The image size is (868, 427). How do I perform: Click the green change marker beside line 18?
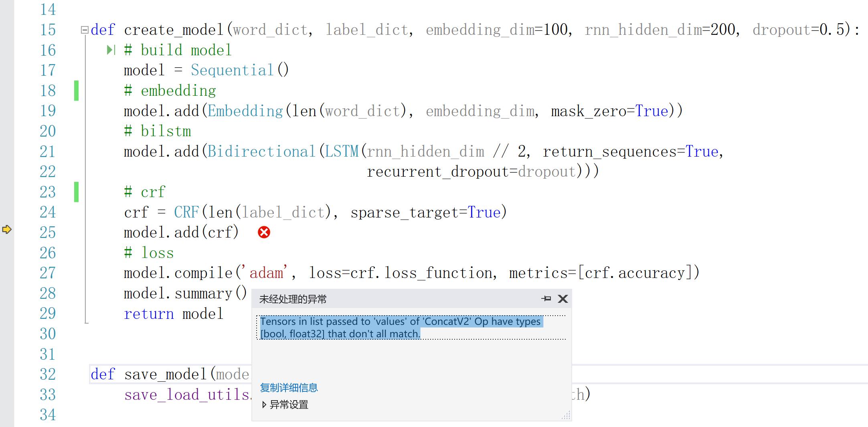click(76, 91)
